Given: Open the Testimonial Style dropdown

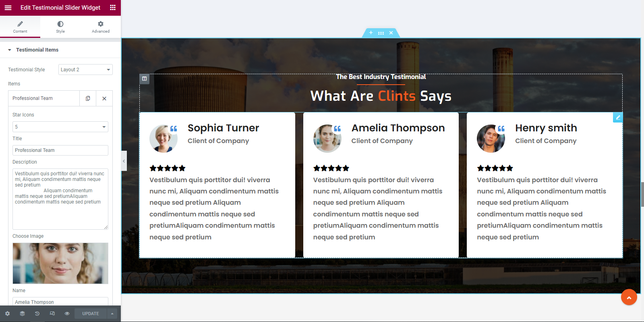Looking at the screenshot, I should pyautogui.click(x=85, y=70).
